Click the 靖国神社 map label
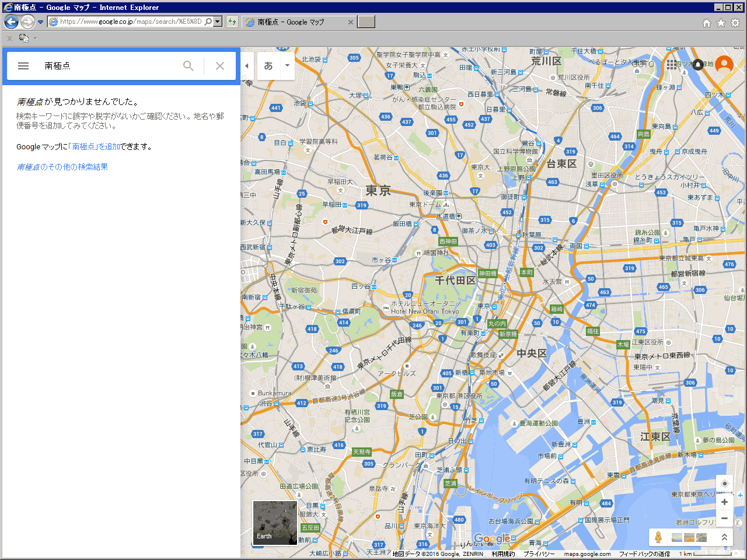The width and height of the screenshot is (747, 560). [x=437, y=253]
